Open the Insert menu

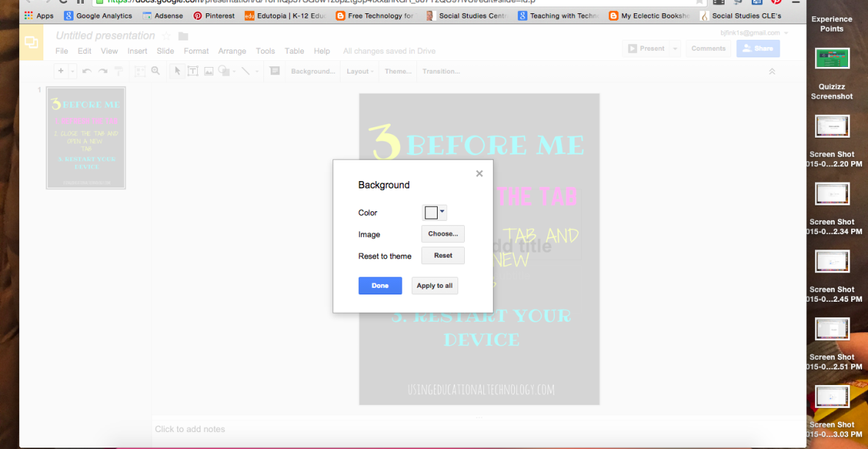[138, 51]
